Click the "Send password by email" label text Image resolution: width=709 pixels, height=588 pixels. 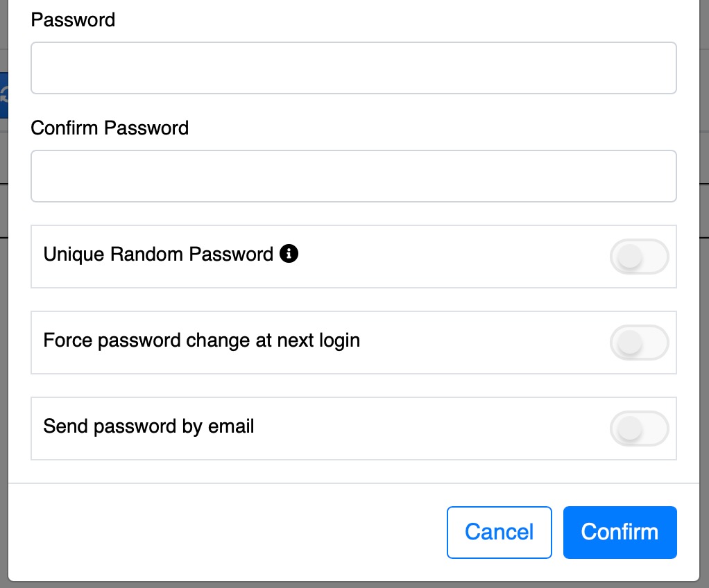148,426
